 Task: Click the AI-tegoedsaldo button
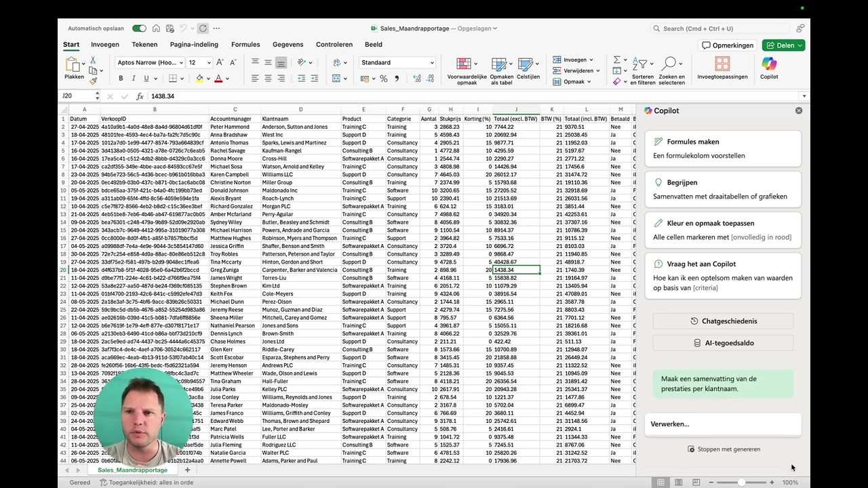coord(723,343)
